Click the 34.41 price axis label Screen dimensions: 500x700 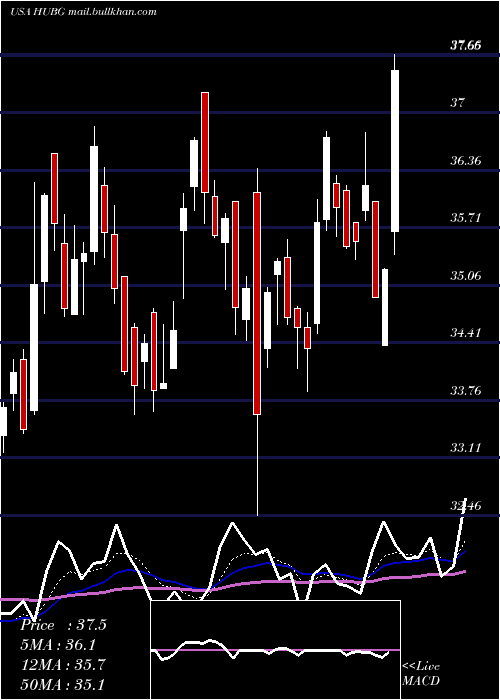[466, 333]
